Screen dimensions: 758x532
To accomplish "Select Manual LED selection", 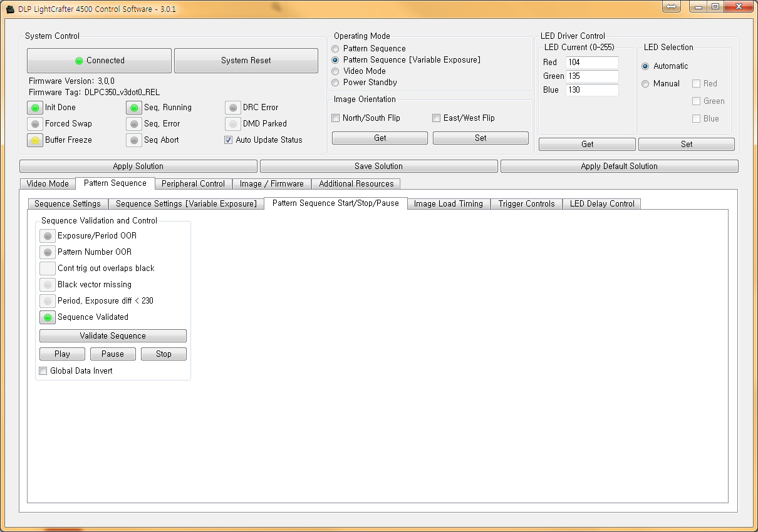I will pyautogui.click(x=646, y=84).
